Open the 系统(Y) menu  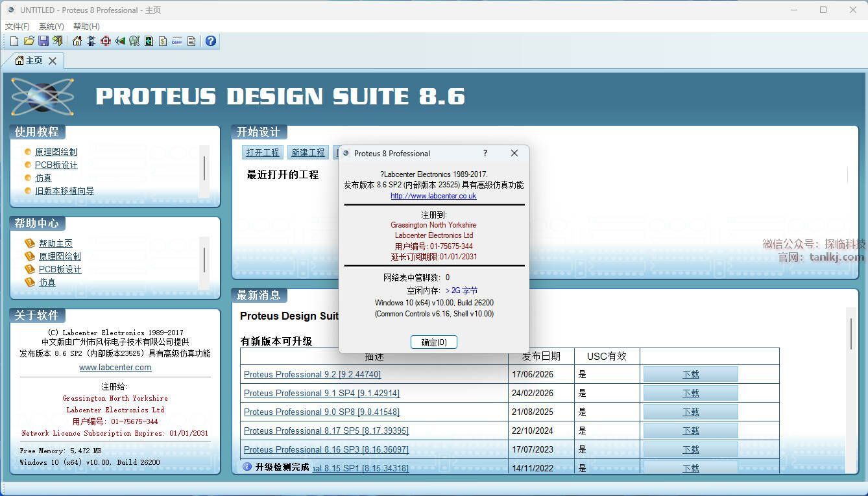click(x=51, y=27)
